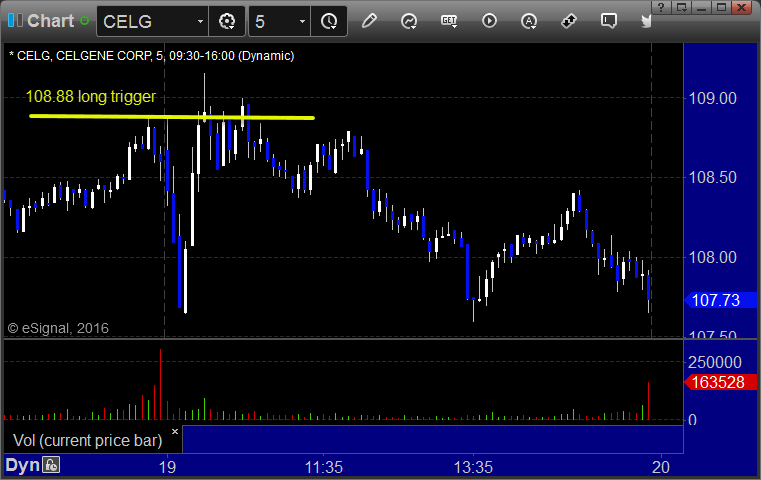Click the question mark help button
Image resolution: width=761 pixels, height=480 pixels.
pos(661,7)
